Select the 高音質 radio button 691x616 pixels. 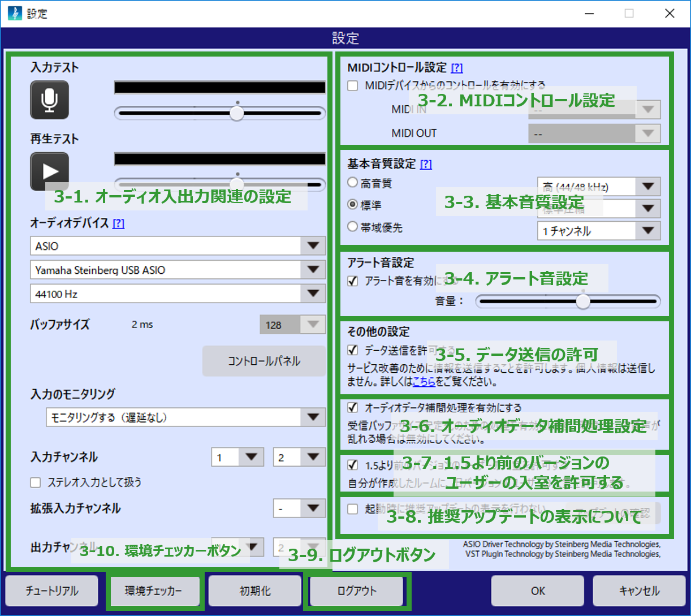coord(353,183)
